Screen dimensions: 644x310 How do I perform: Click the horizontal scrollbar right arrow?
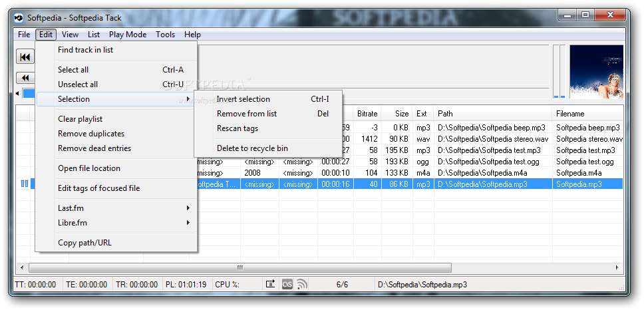617,267
